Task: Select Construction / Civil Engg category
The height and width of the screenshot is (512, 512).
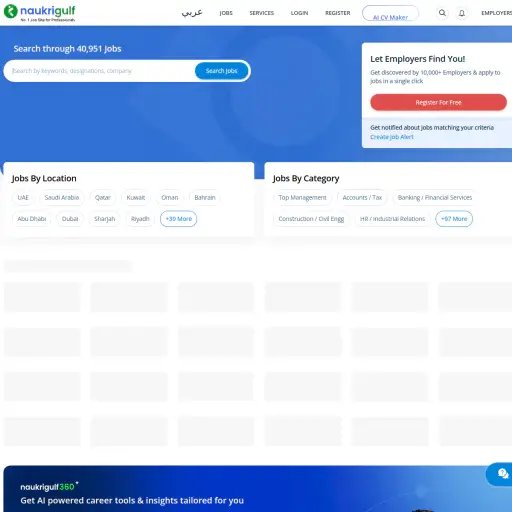Action: tap(311, 219)
